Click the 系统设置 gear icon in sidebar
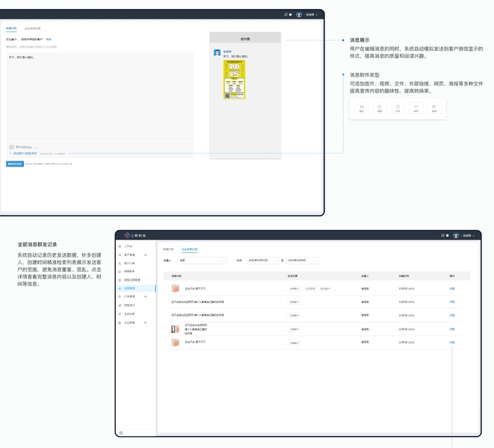494x448 pixels. [x=120, y=314]
